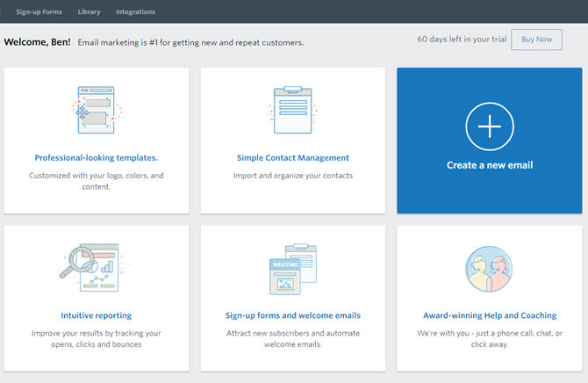Screen dimensions: 588x383
Task: Click the contact clipboard illustration icon
Action: (293, 110)
